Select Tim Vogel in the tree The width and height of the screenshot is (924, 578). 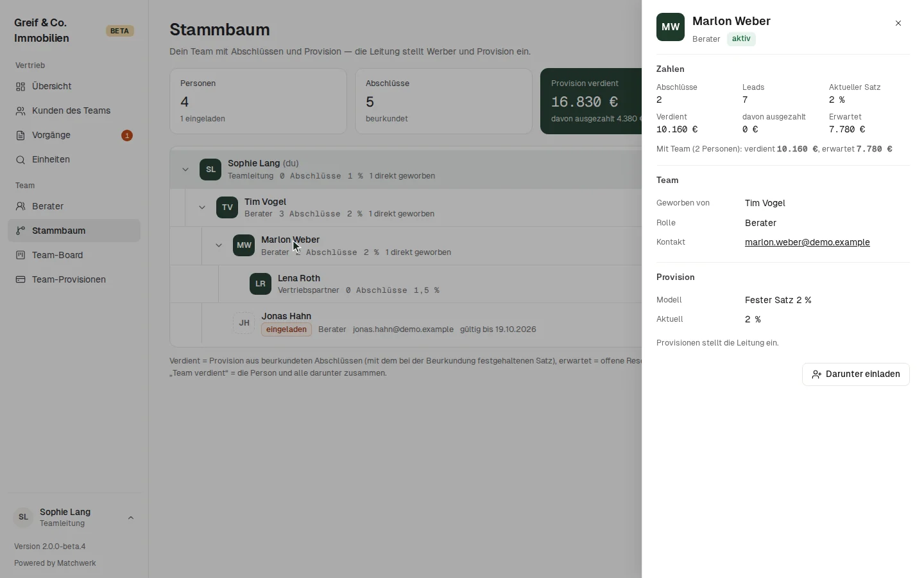[x=265, y=202]
